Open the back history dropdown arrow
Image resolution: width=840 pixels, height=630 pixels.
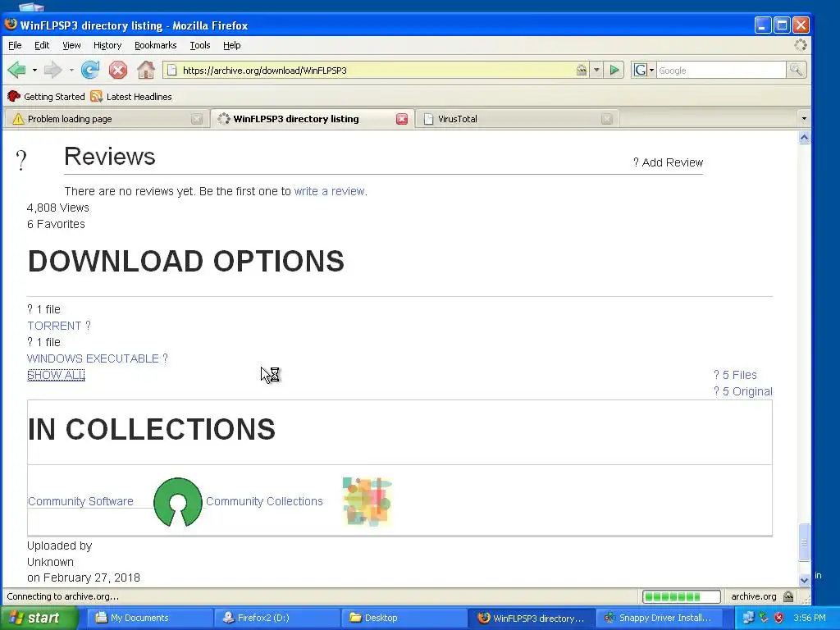coord(34,71)
